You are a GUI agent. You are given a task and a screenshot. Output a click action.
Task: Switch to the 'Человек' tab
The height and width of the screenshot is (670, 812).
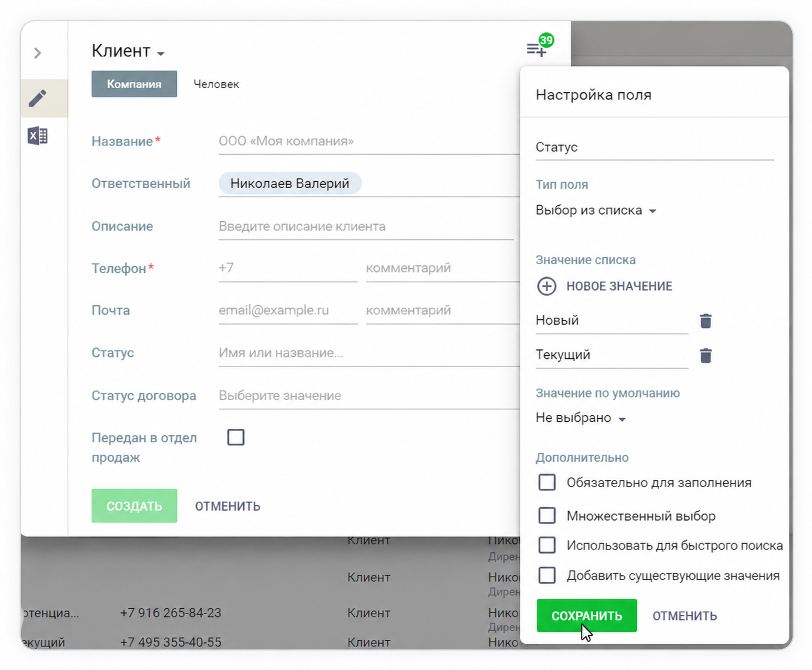[x=216, y=84]
